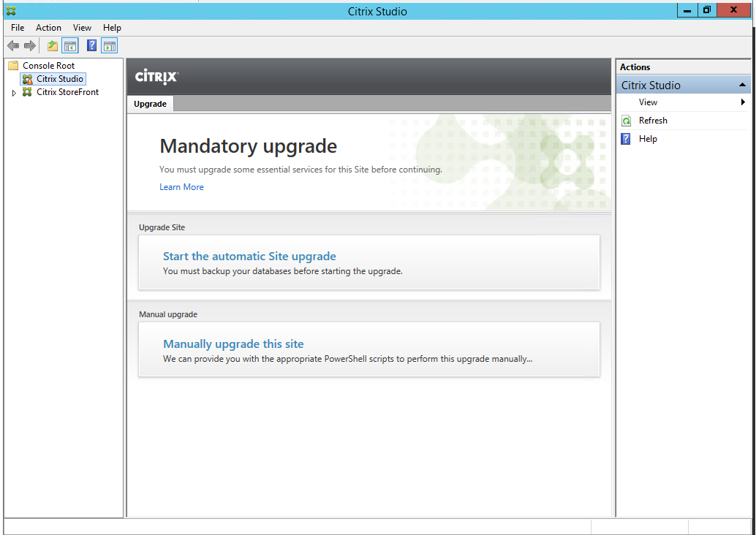
Task: Click View in the Actions pane
Action: pyautogui.click(x=648, y=102)
